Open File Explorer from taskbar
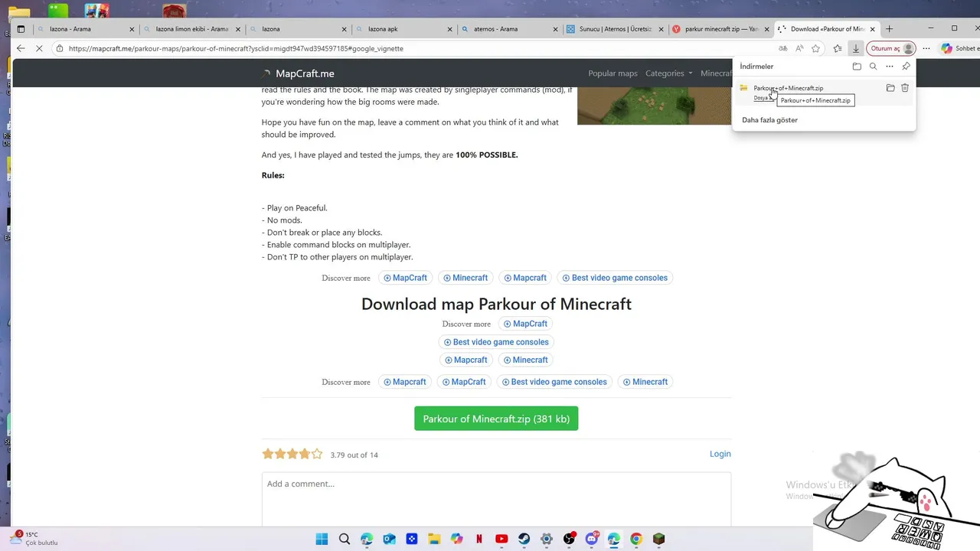Viewport: 980px width, 551px height. coord(434,539)
